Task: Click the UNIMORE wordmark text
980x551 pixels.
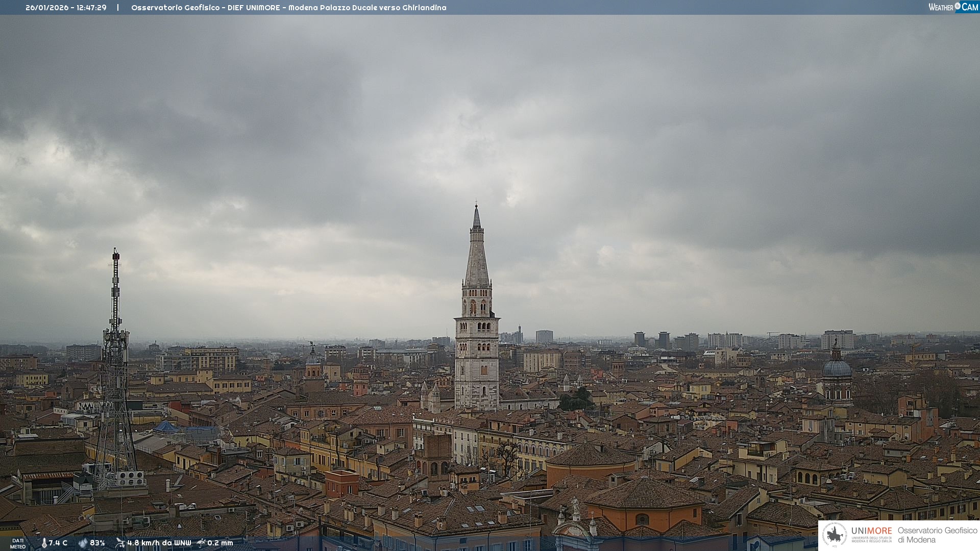Action: [871, 531]
